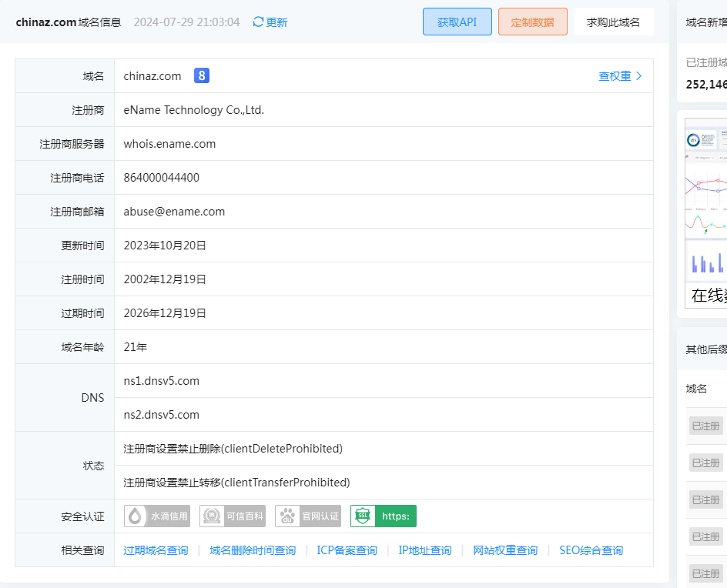Click the online chart ad thumbnail

(705, 213)
